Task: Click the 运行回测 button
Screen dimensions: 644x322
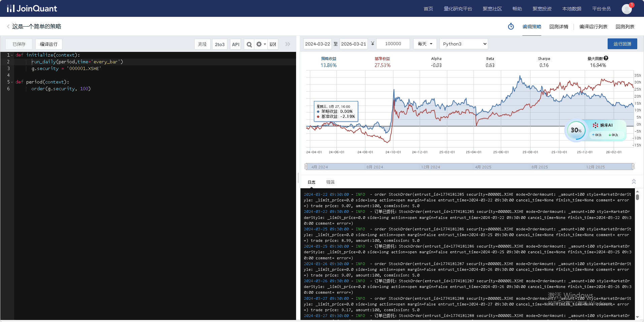Action: pos(622,44)
